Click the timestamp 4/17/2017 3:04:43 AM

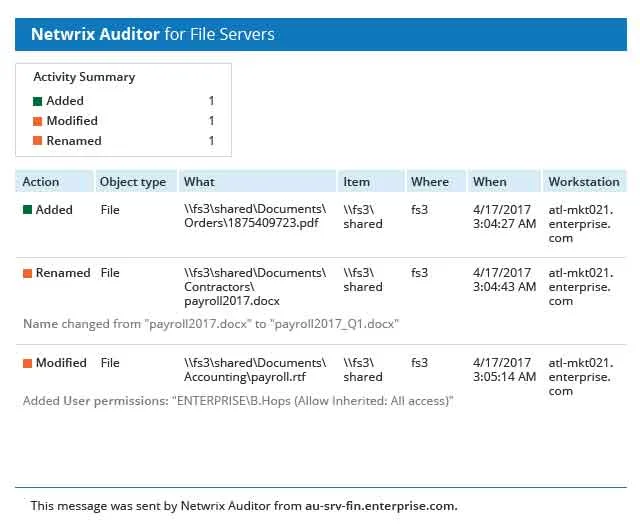pos(504,280)
